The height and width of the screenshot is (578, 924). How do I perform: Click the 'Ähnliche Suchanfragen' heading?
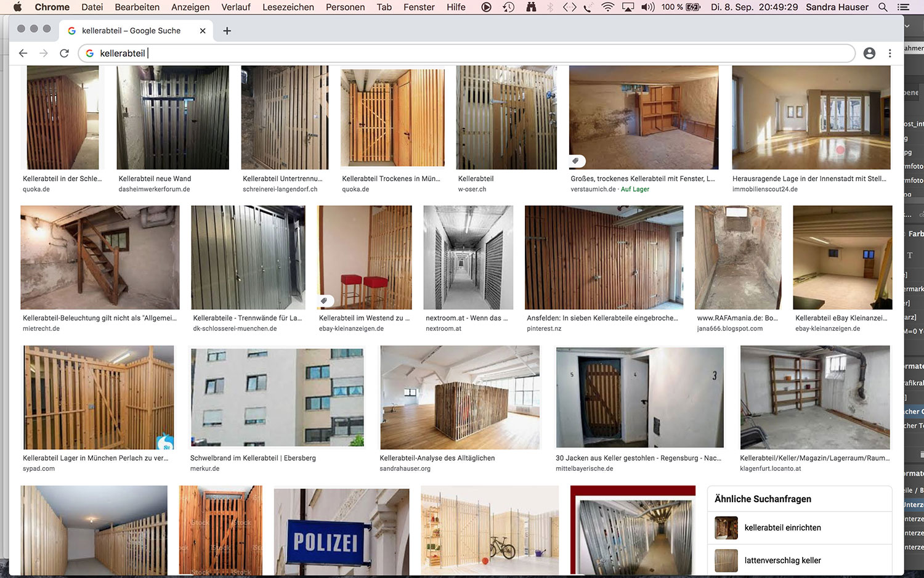pos(763,499)
